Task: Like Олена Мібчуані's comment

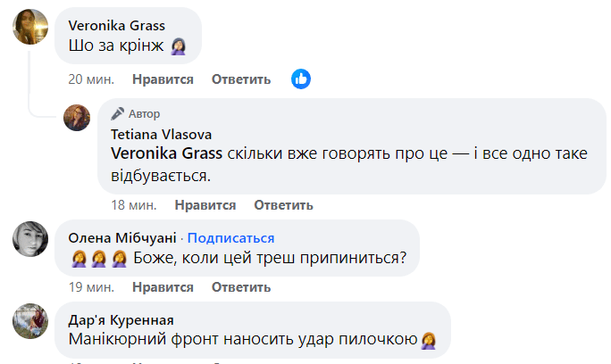Action: 163,287
